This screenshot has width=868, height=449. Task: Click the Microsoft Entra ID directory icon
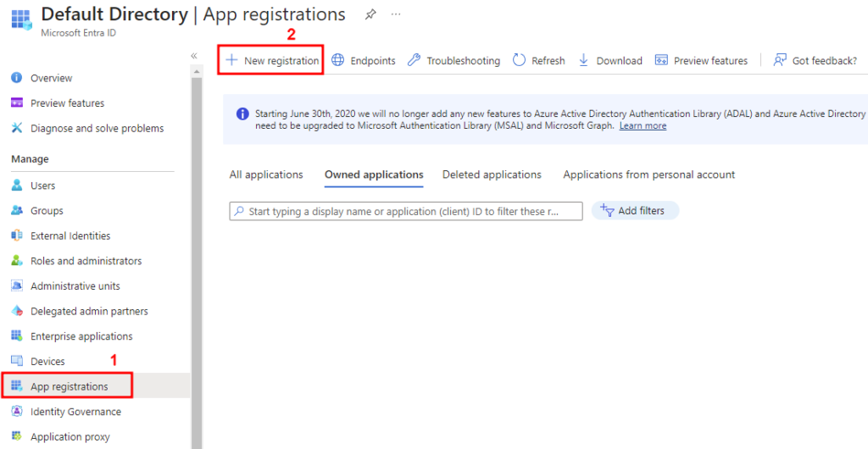pos(21,20)
